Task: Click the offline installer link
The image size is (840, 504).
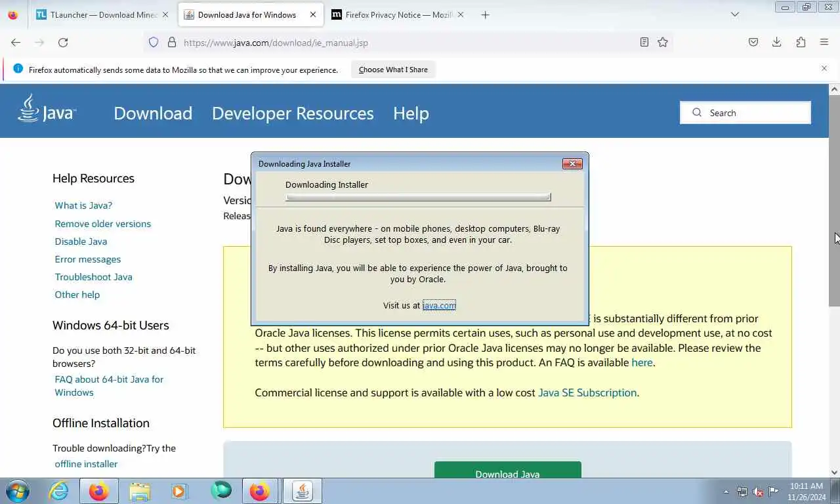Action: (86, 464)
